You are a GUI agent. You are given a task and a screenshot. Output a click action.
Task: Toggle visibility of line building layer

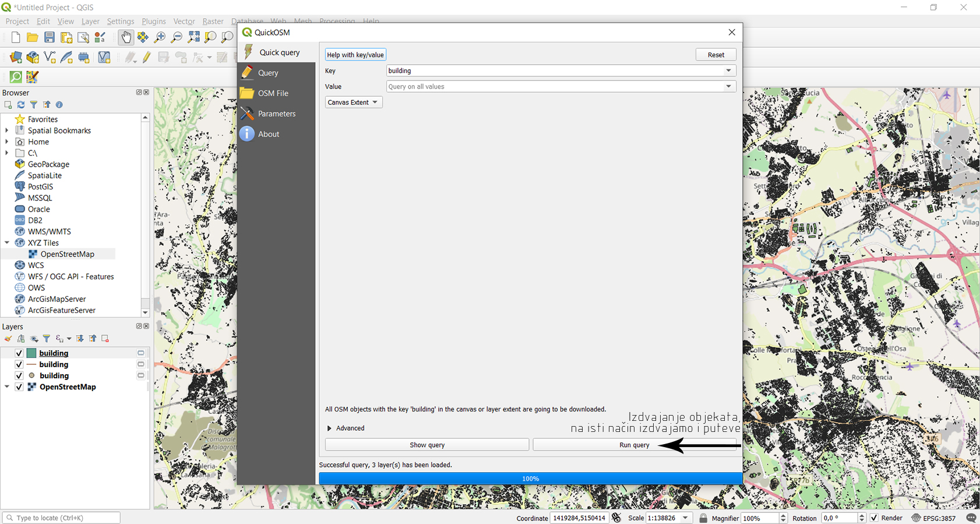19,364
